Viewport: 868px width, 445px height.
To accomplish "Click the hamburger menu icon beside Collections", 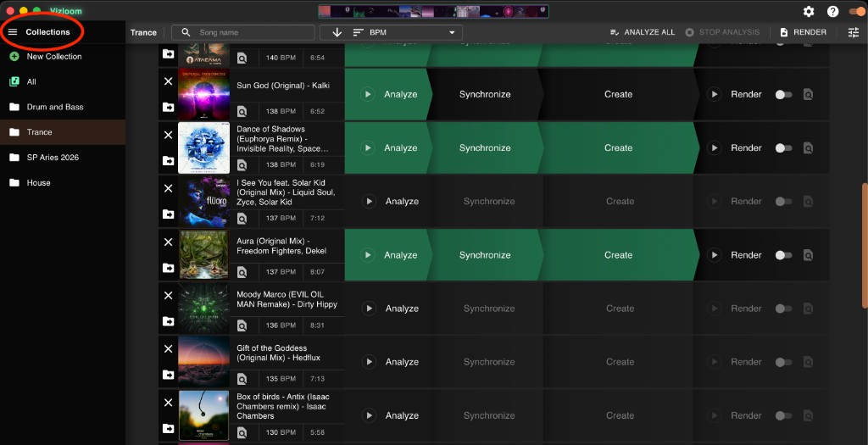I will [13, 32].
